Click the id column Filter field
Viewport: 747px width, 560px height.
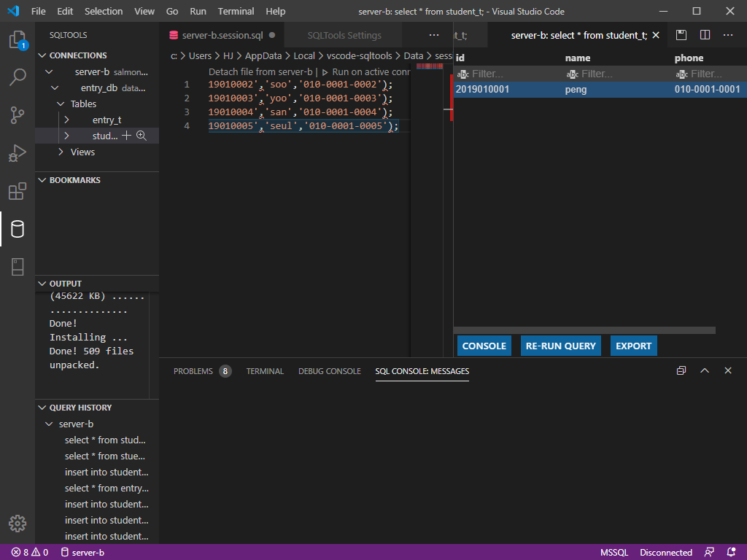(x=508, y=74)
